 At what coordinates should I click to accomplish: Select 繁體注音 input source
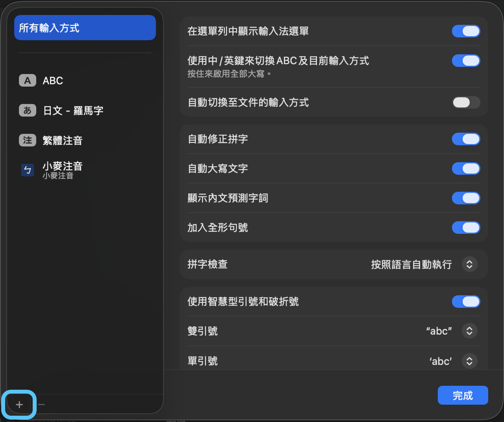85,140
